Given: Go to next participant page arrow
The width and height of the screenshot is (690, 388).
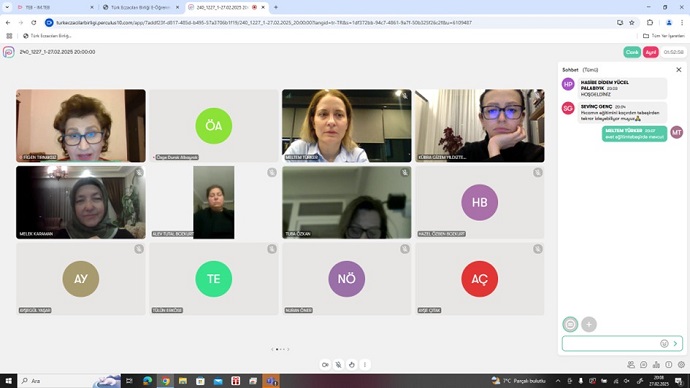Looking at the screenshot, I should (288, 349).
